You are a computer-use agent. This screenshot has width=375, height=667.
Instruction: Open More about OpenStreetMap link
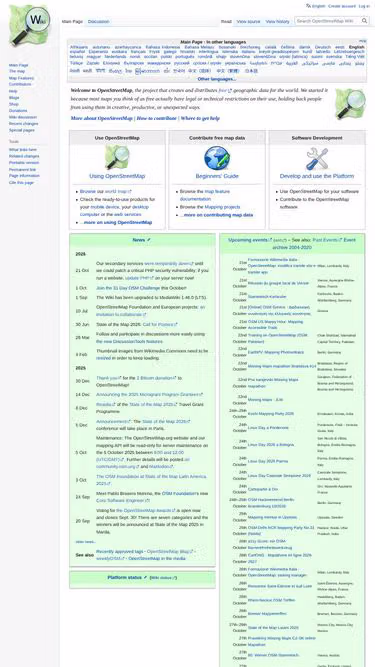tap(102, 118)
